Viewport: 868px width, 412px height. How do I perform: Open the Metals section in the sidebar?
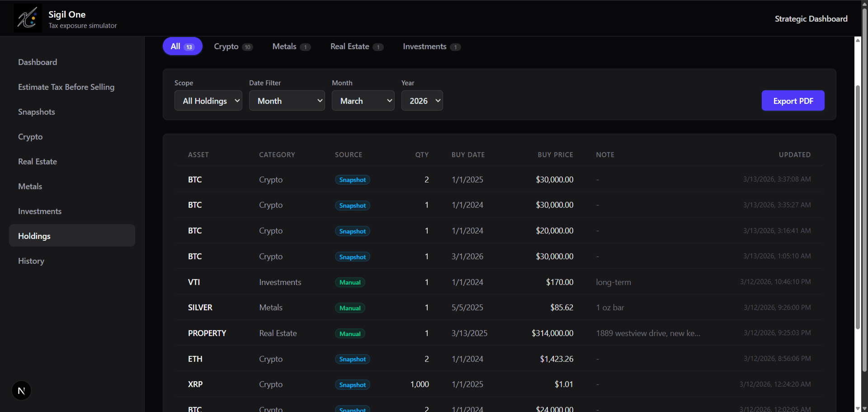(x=30, y=186)
